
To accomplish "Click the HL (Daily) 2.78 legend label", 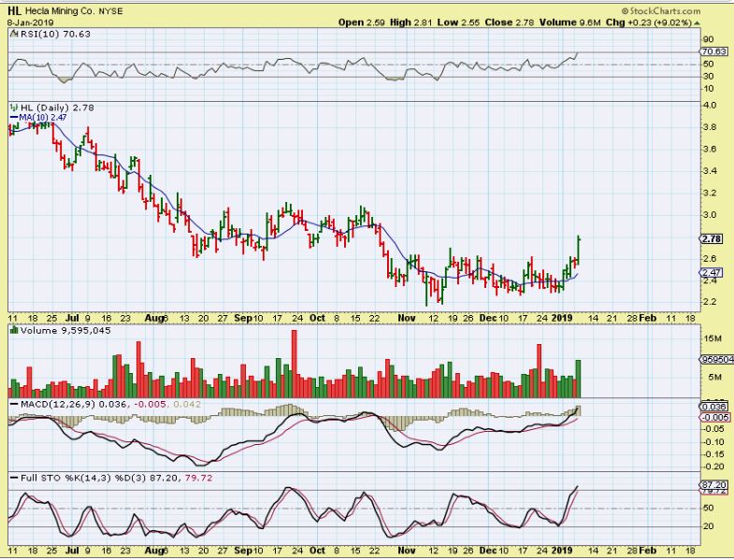I will 57,108.
